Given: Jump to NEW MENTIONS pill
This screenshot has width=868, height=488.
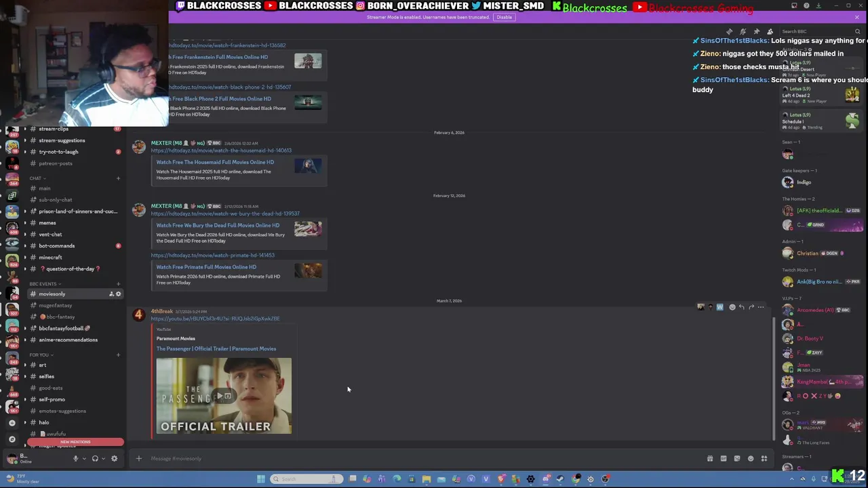Looking at the screenshot, I should click(x=75, y=442).
